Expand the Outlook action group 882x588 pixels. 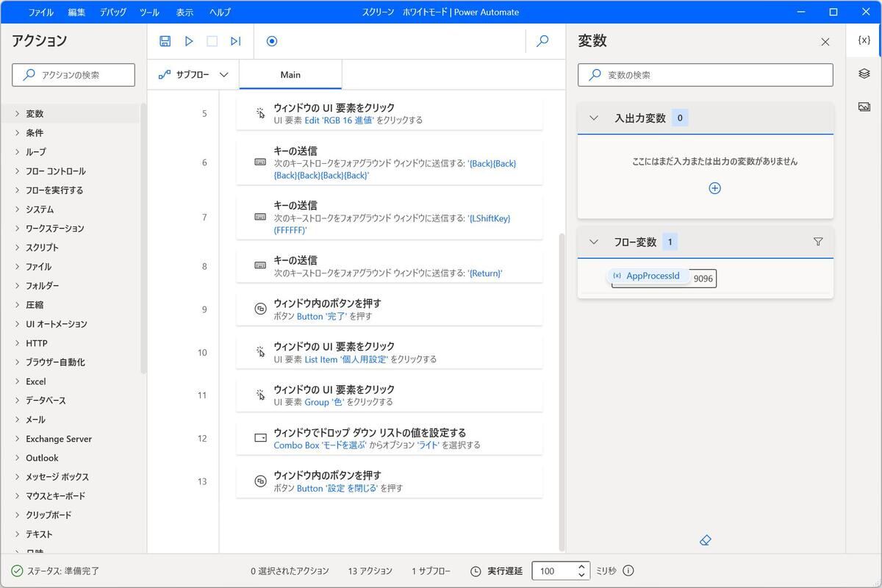click(17, 458)
